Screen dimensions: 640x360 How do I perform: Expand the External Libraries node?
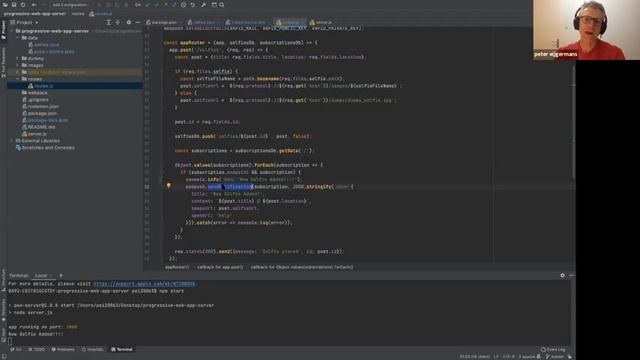(12, 141)
